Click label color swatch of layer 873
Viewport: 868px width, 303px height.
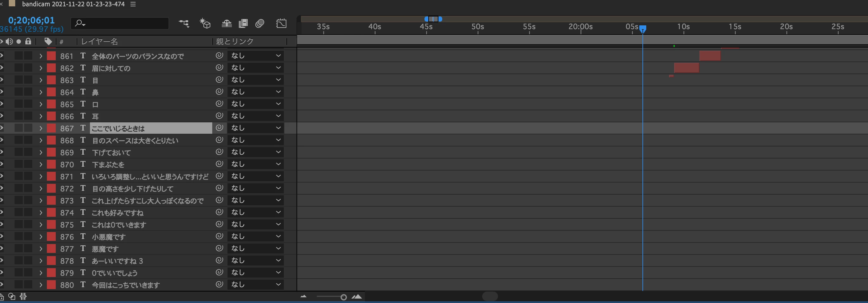[51, 200]
